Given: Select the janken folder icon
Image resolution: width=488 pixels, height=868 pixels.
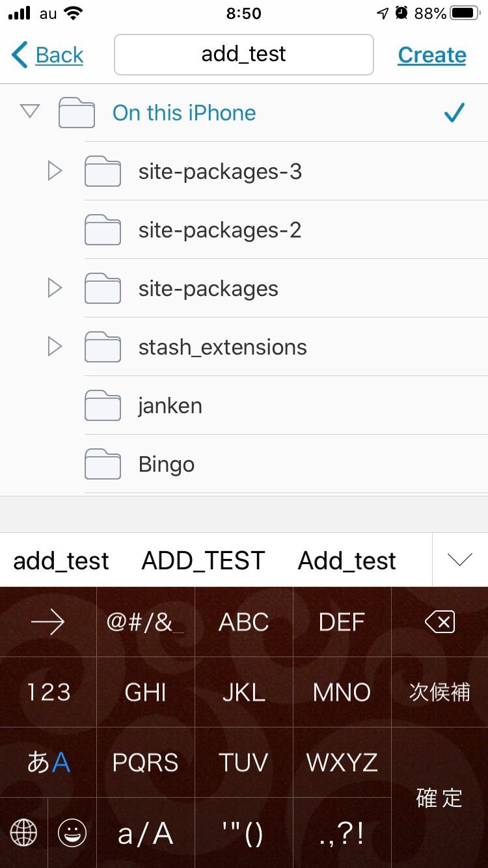Looking at the screenshot, I should [x=103, y=405].
